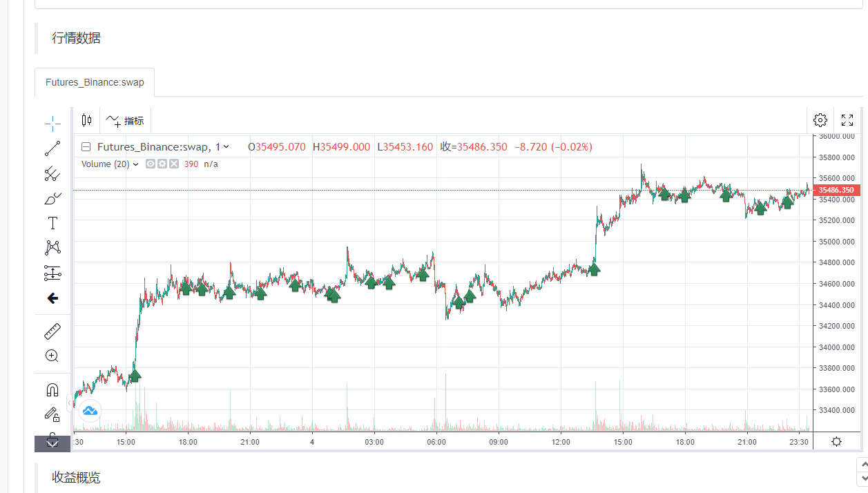Click the black back arrow icon
Viewport: 868px width, 493px height.
[x=52, y=298]
